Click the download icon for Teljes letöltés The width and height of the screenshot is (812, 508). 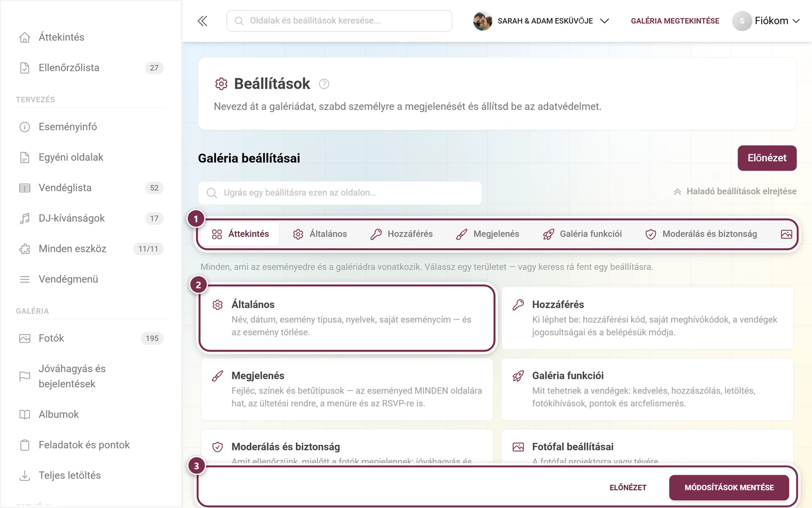pyautogui.click(x=25, y=476)
